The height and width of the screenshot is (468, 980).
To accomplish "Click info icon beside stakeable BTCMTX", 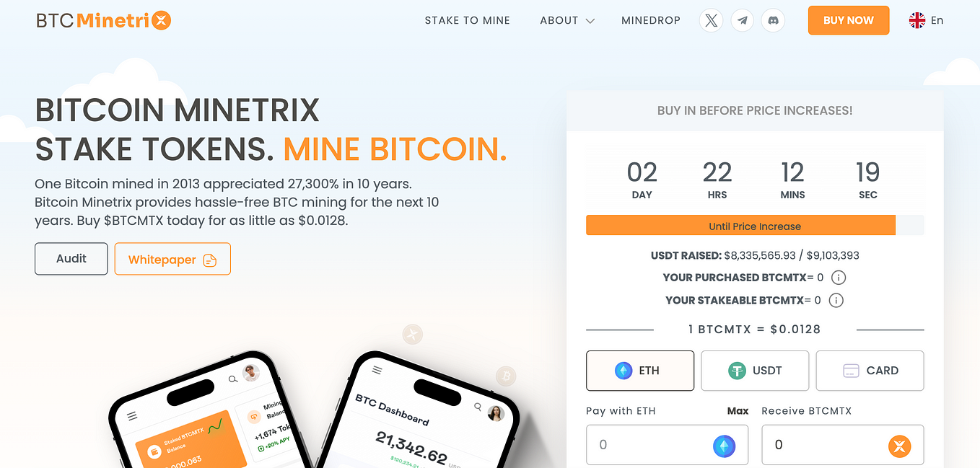I will tap(836, 301).
